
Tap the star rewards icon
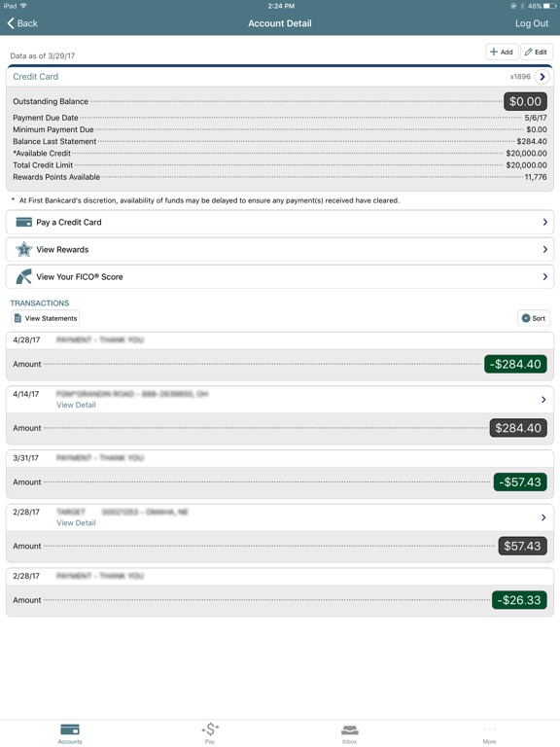(x=23, y=249)
